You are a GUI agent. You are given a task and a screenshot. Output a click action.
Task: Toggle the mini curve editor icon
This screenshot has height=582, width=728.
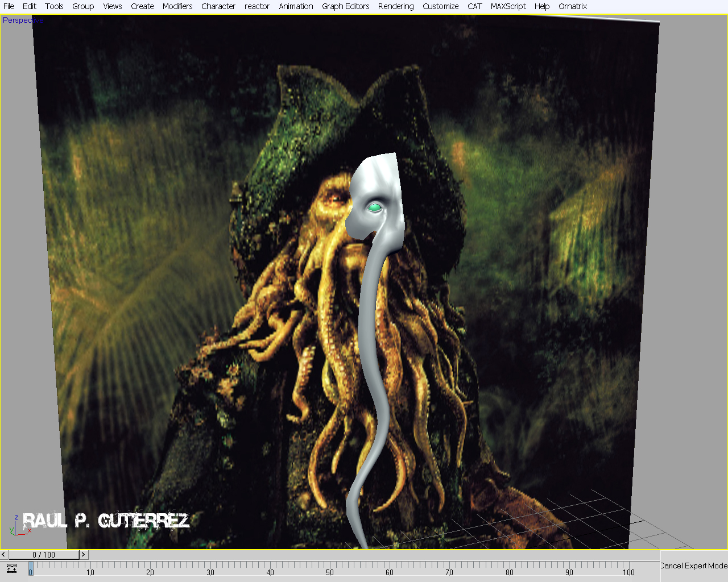tap(11, 568)
